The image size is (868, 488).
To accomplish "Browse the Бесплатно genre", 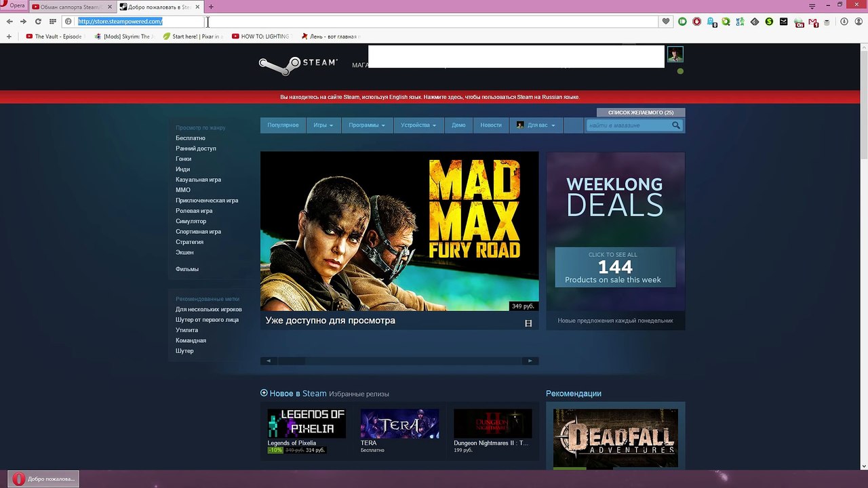I will point(191,138).
